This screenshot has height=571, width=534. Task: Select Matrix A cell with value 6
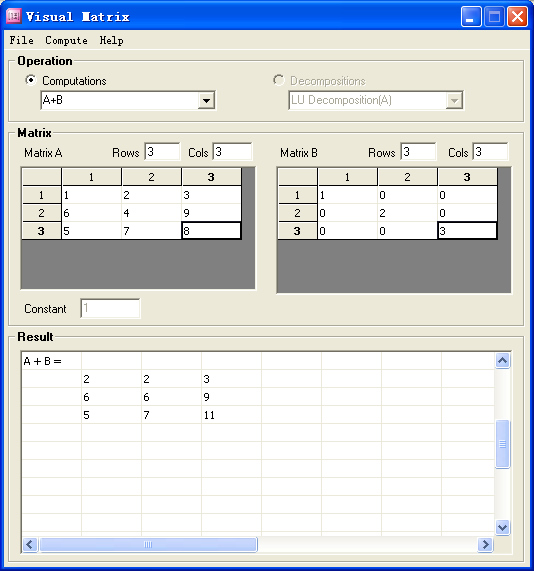pyautogui.click(x=91, y=213)
